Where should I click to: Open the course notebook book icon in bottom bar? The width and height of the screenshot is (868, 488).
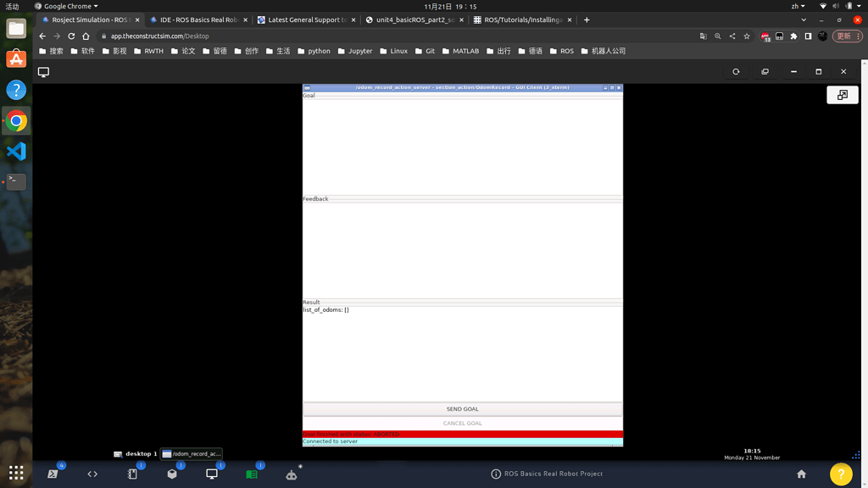click(x=251, y=474)
